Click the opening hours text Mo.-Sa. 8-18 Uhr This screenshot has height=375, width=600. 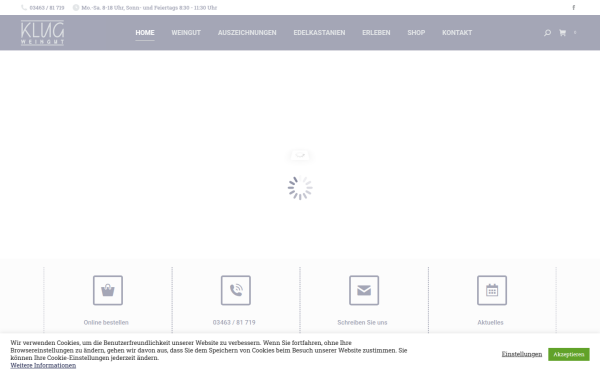click(149, 8)
